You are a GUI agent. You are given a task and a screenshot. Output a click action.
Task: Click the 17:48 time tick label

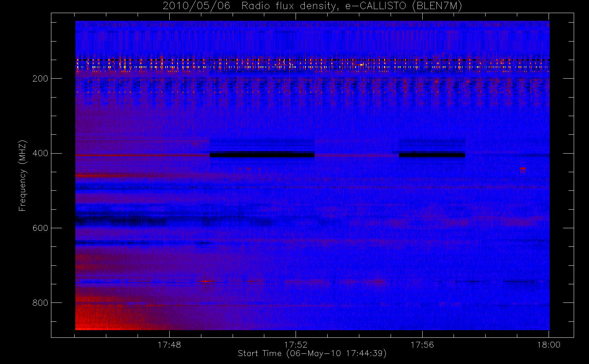pos(169,345)
